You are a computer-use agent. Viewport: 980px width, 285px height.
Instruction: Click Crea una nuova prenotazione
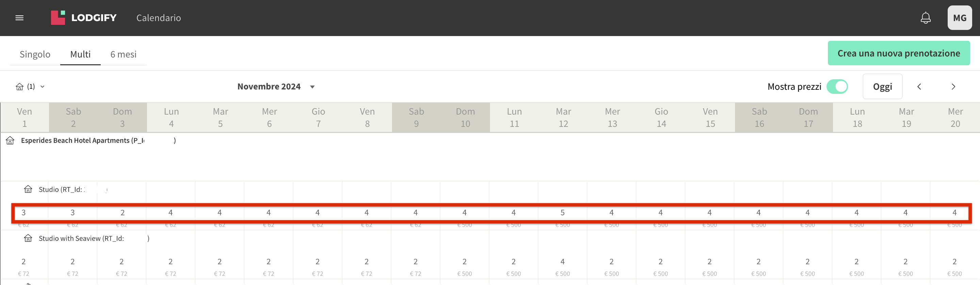[899, 53]
